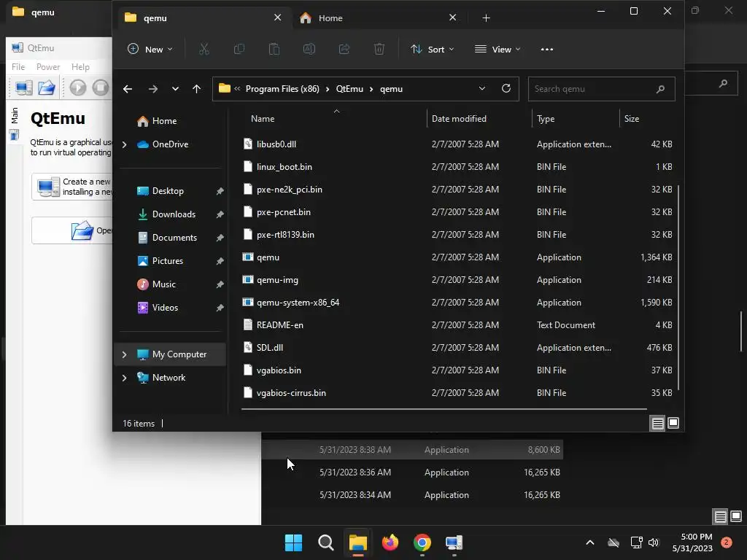Click Create a new machine button in QtEmu

[x=72, y=187]
